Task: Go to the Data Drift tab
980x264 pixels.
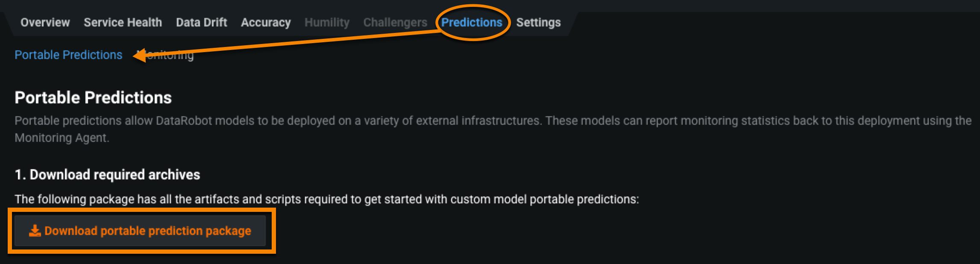Action: [201, 23]
